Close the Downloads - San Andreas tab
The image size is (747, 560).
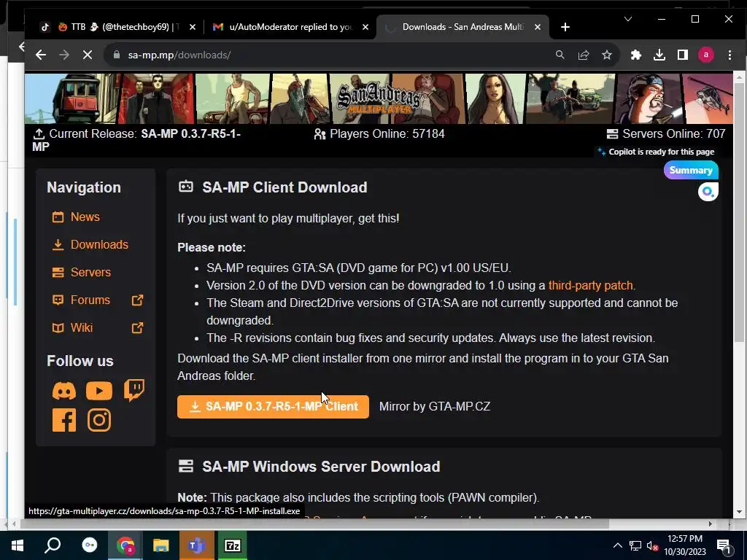[x=538, y=27]
